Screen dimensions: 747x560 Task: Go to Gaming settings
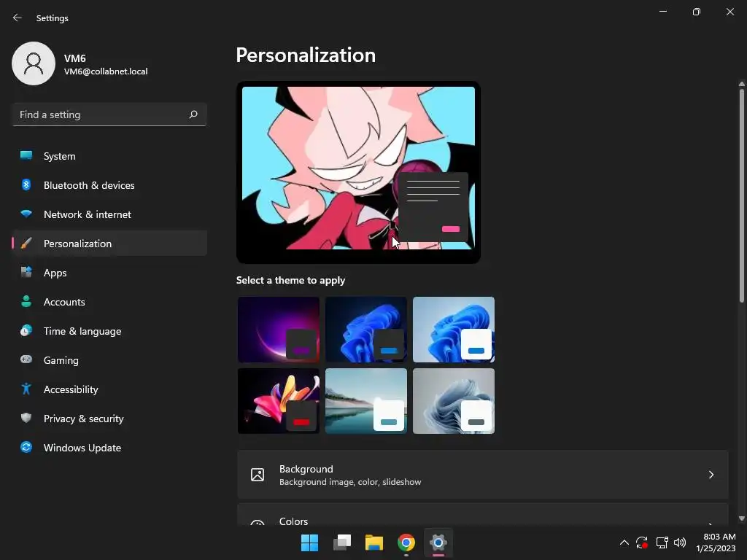[109, 360]
